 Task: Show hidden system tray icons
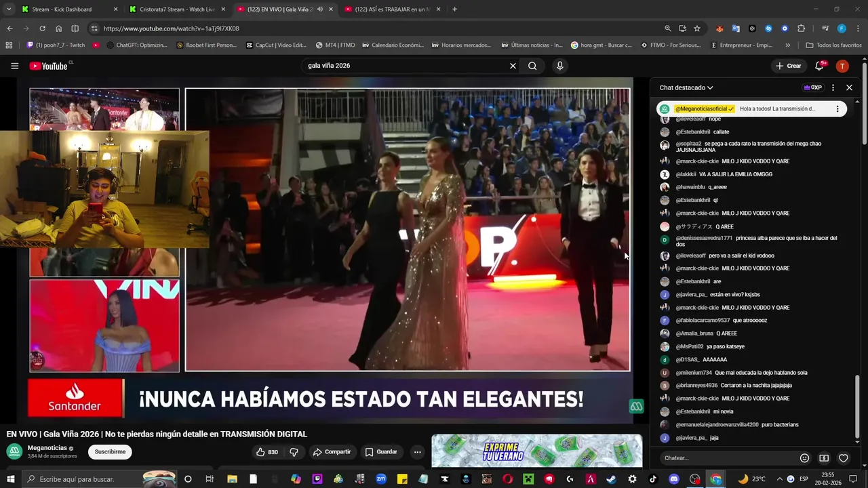779,479
